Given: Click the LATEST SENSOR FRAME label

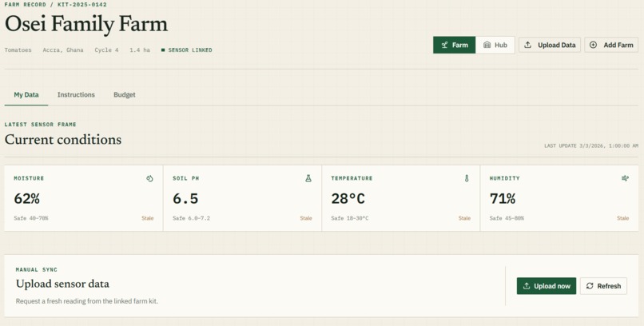Looking at the screenshot, I should coord(40,125).
